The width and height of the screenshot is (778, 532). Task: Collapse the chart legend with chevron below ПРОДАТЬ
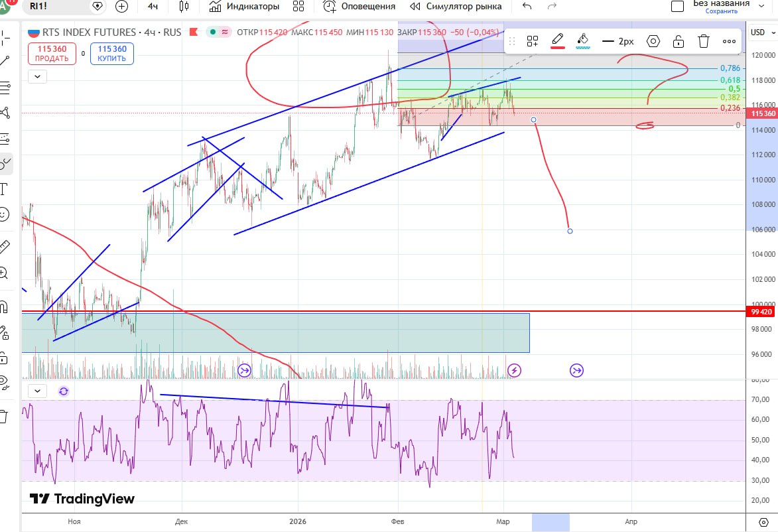[38, 76]
